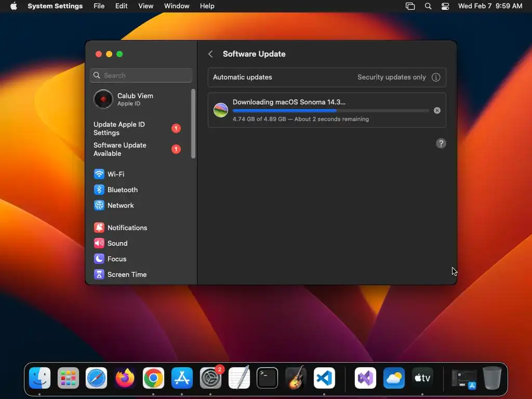The width and height of the screenshot is (532, 399).
Task: Click the minimized window thumbnail in Dock
Action: click(x=464, y=379)
